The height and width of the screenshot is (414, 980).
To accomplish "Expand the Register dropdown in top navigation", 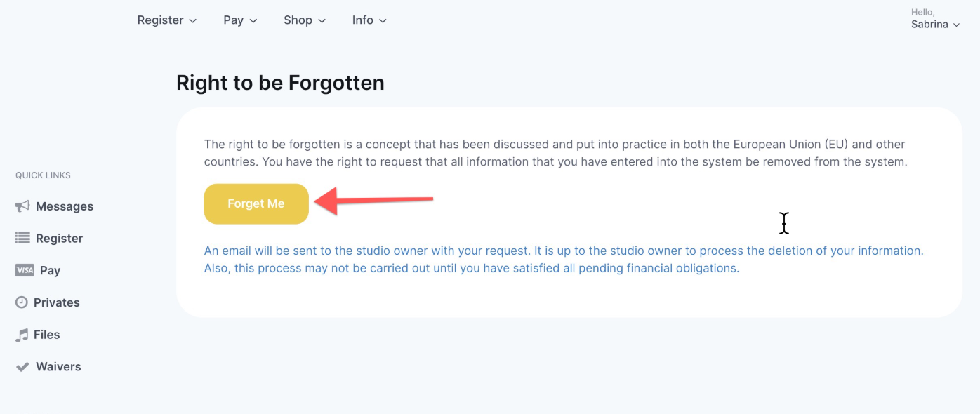I will click(167, 20).
